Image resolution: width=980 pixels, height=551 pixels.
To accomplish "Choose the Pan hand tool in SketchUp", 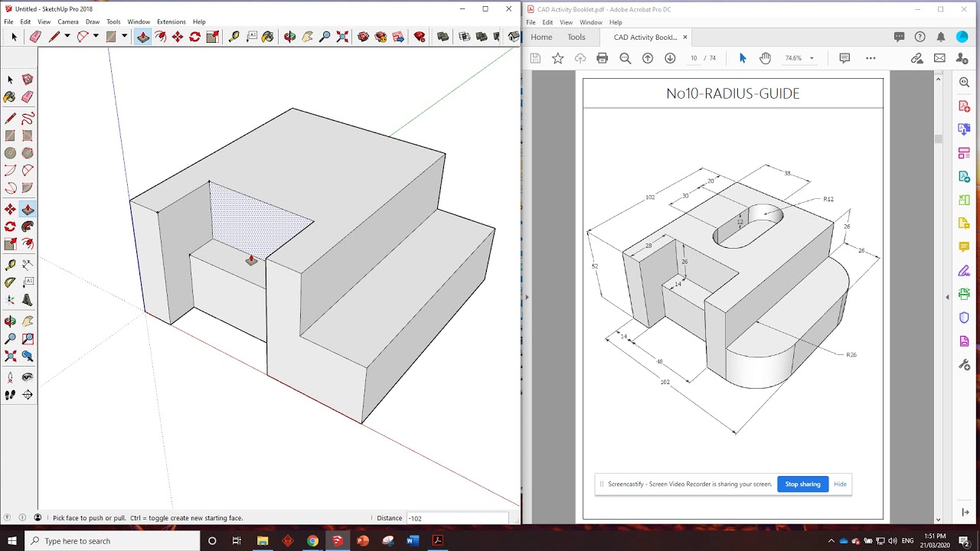I will (307, 37).
